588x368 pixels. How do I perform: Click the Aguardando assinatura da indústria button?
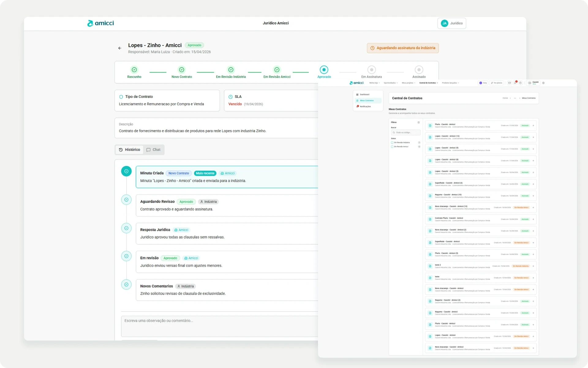coord(403,48)
